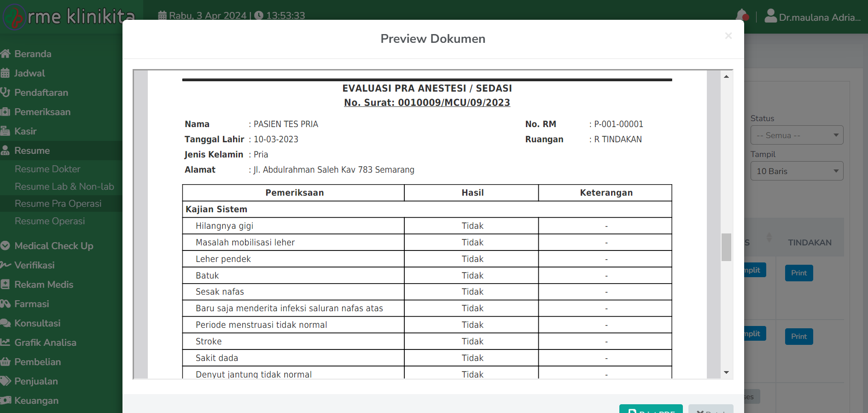Open Resume Operasi submenu item
The width and height of the screenshot is (868, 413).
coord(50,221)
